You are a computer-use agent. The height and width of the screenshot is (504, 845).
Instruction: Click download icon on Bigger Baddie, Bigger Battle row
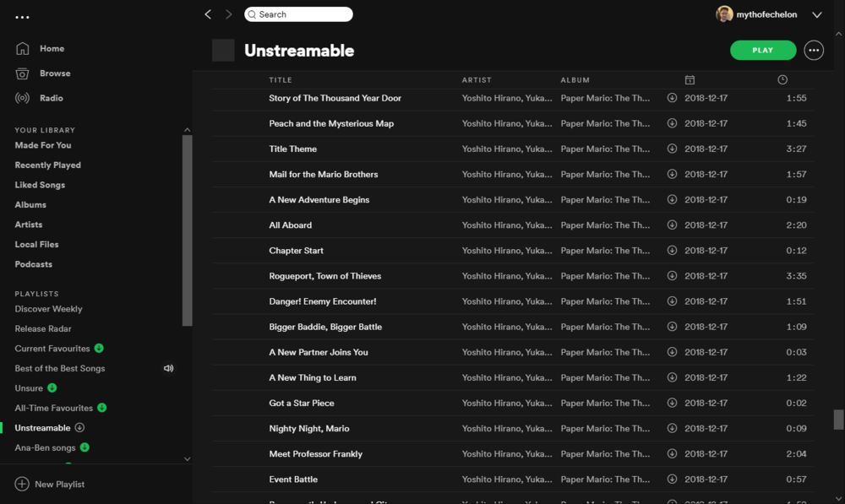[x=672, y=327]
